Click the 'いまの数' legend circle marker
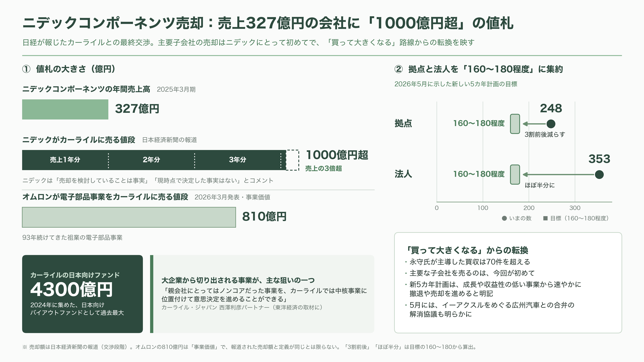 coord(504,218)
